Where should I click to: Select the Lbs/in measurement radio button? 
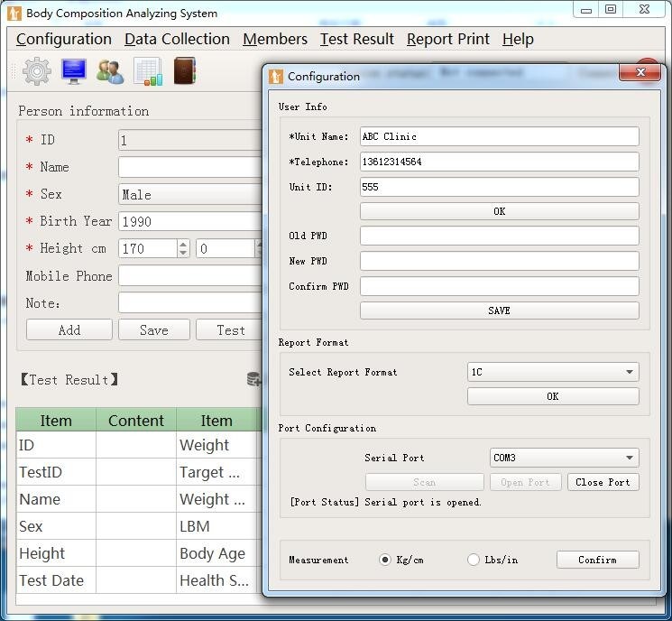tap(474, 560)
